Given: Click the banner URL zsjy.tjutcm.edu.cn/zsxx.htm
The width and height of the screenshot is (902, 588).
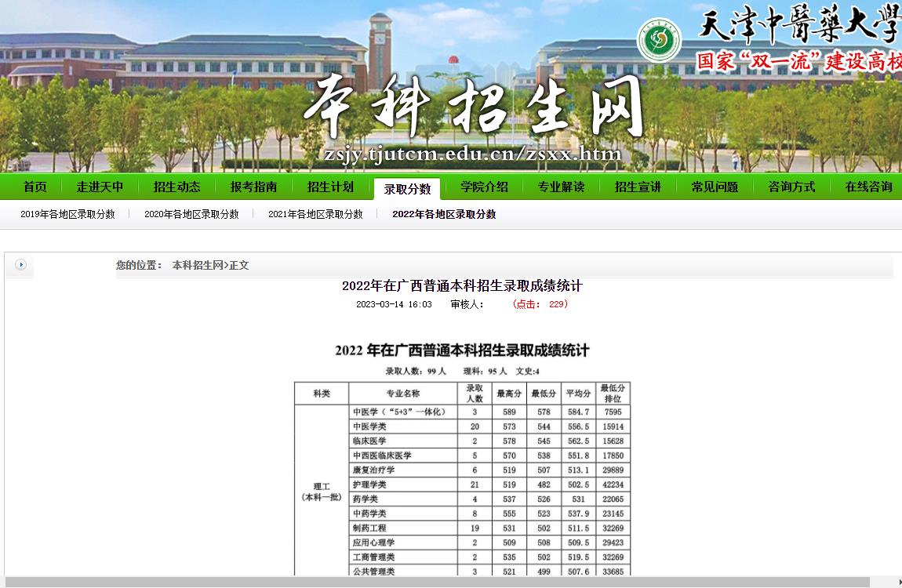Looking at the screenshot, I should 473,154.
